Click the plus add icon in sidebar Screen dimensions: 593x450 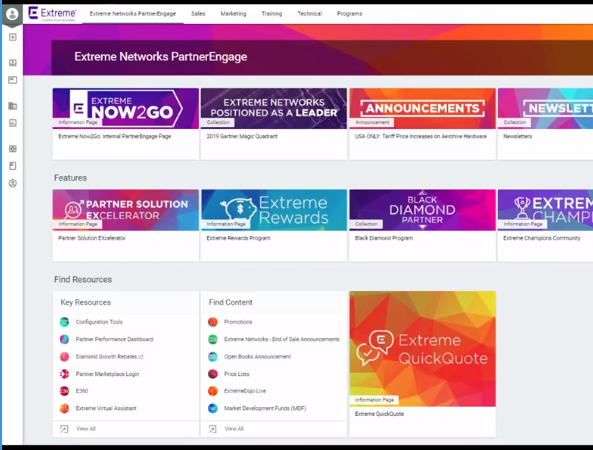12,37
